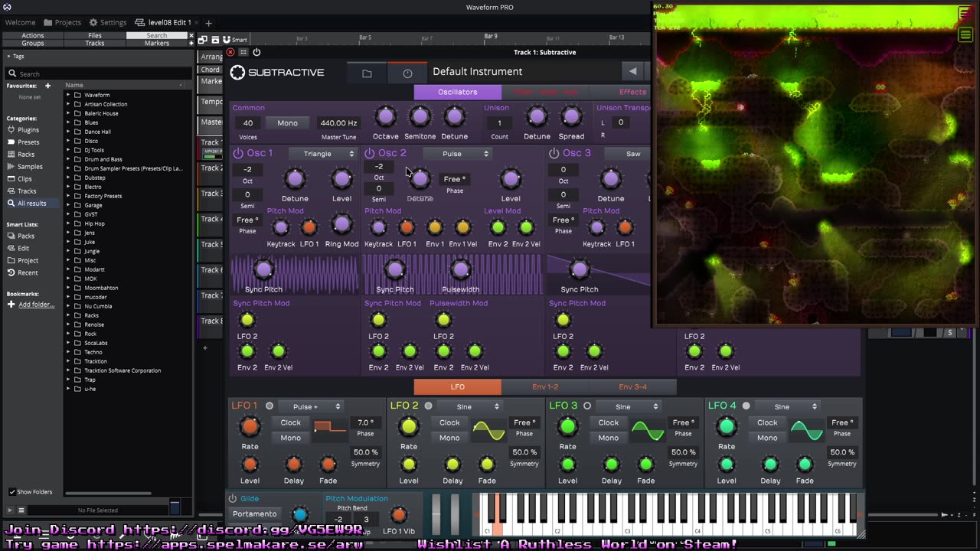Click the LFO 2 waveform display
This screenshot has height=551, width=980.
click(488, 431)
